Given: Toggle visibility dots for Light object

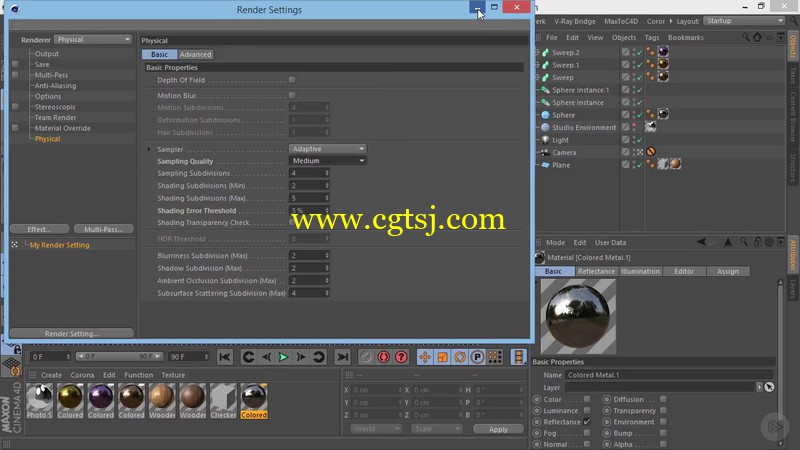Looking at the screenshot, I should [x=635, y=140].
